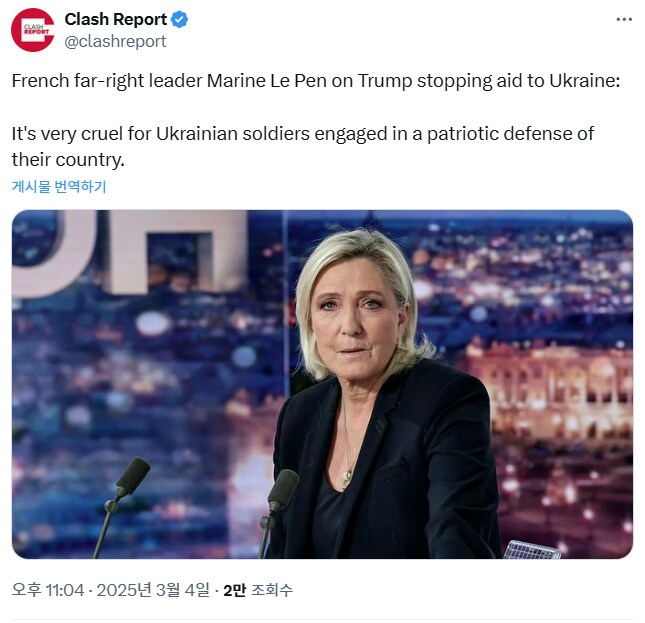Screen dimensions: 645x623
Task: Select the "It's very cruel" quote paragraph
Action: click(x=300, y=146)
